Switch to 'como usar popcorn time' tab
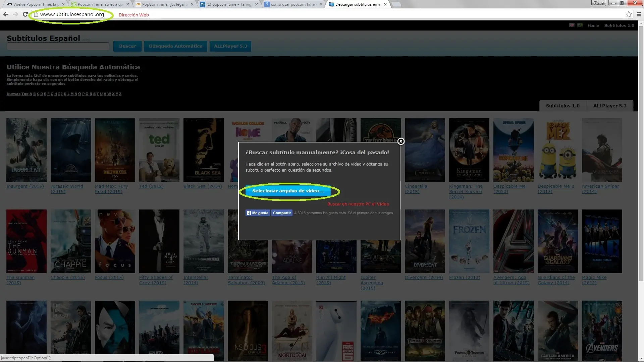This screenshot has height=362, width=644. [292, 4]
